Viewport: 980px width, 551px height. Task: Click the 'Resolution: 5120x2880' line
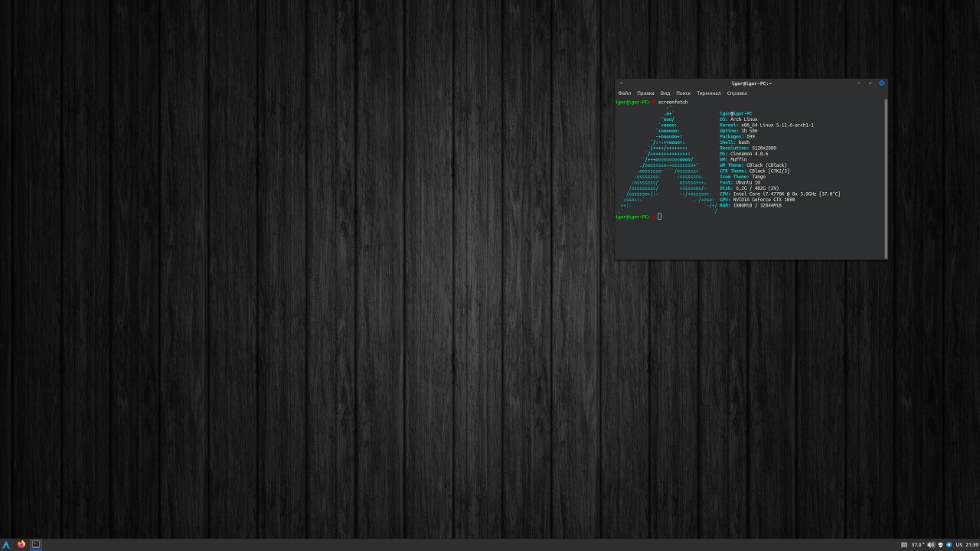[748, 148]
